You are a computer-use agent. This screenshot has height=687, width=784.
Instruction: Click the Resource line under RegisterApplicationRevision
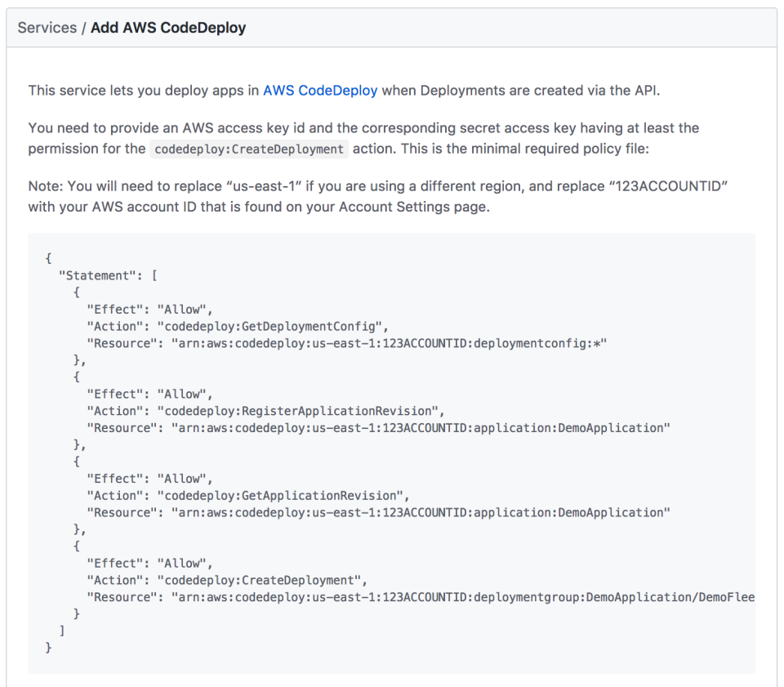pyautogui.click(x=378, y=428)
